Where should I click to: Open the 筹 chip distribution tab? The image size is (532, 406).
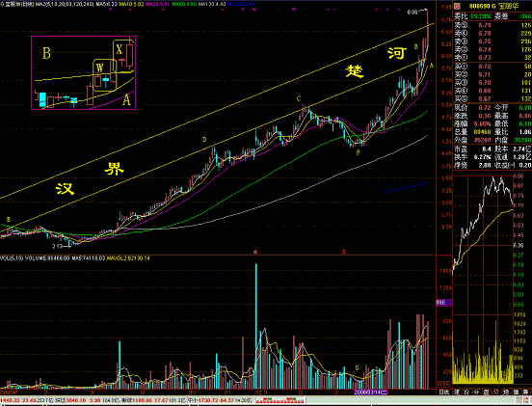[525, 392]
